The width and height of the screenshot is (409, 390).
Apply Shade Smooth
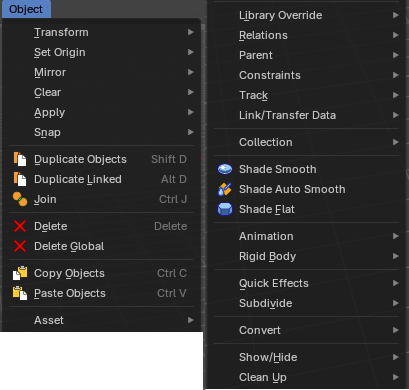[306, 169]
